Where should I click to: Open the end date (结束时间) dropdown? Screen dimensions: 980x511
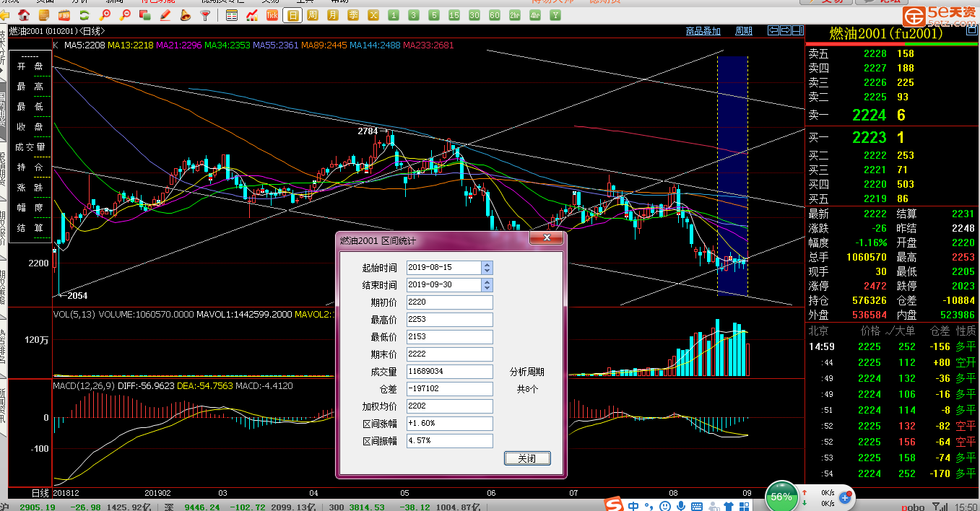click(x=487, y=285)
